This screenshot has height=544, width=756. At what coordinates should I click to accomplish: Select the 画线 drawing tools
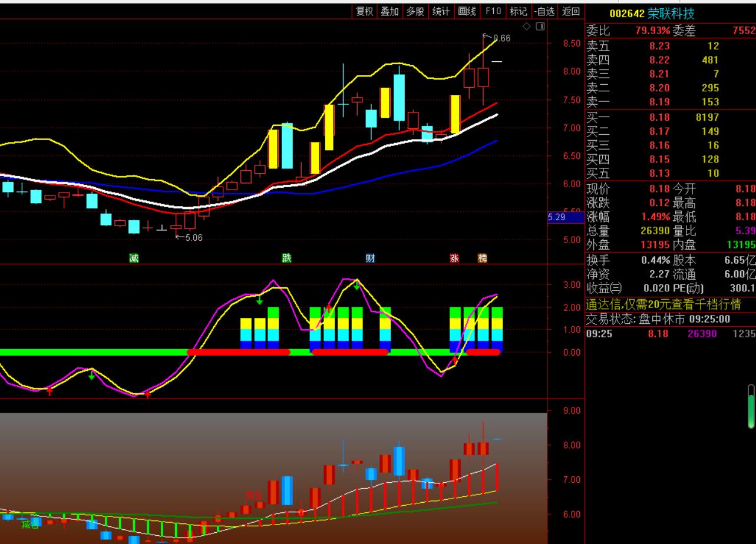tap(467, 11)
